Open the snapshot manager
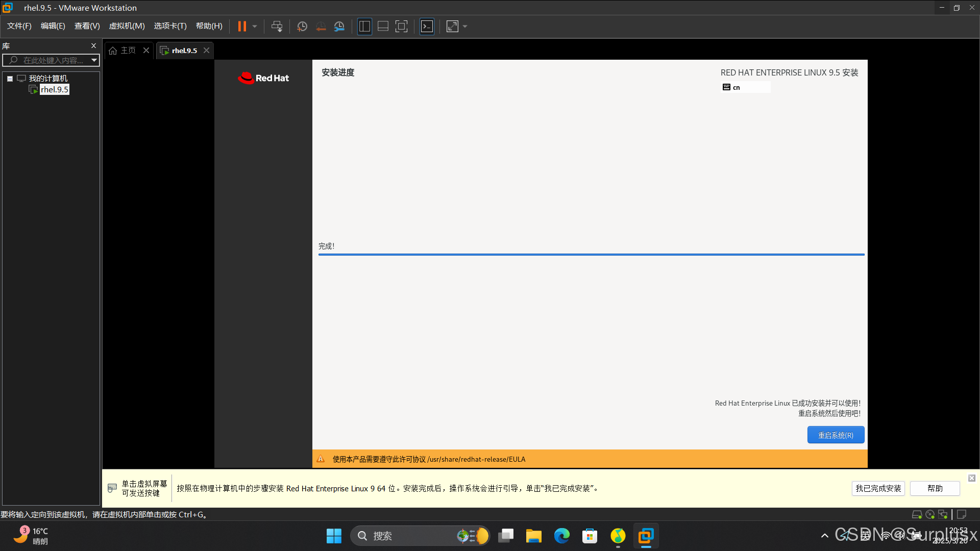The height and width of the screenshot is (551, 980). pos(339,26)
